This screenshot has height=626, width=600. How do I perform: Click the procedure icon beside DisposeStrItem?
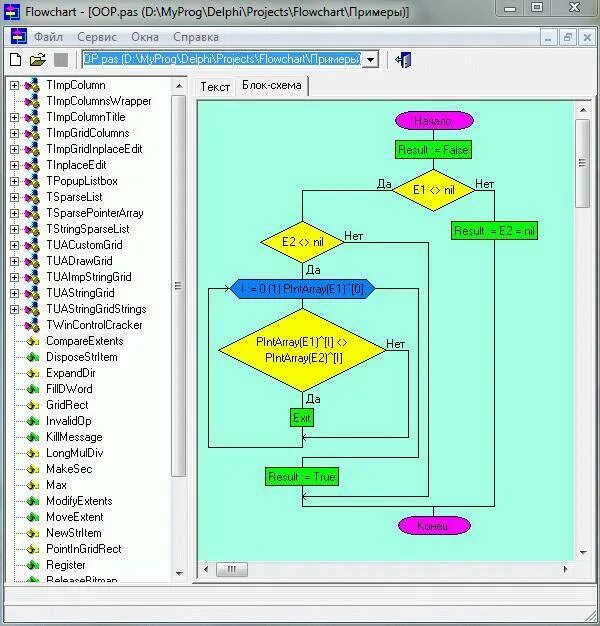point(33,357)
